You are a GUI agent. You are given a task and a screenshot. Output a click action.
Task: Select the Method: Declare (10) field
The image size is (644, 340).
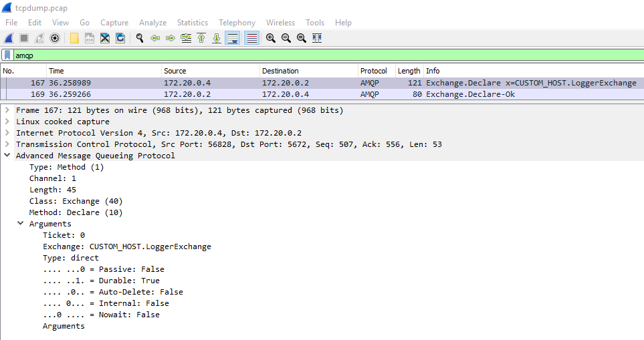tap(76, 212)
